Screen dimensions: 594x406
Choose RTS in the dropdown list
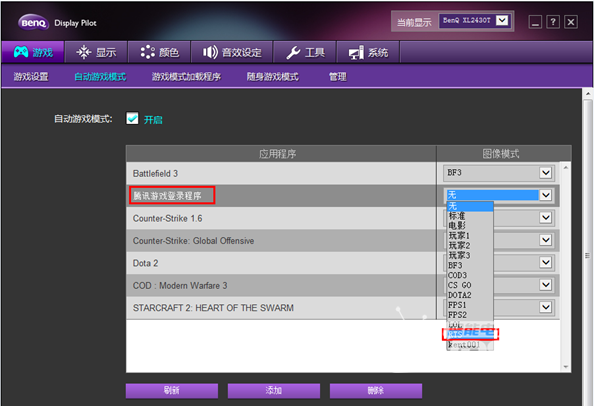click(x=470, y=334)
